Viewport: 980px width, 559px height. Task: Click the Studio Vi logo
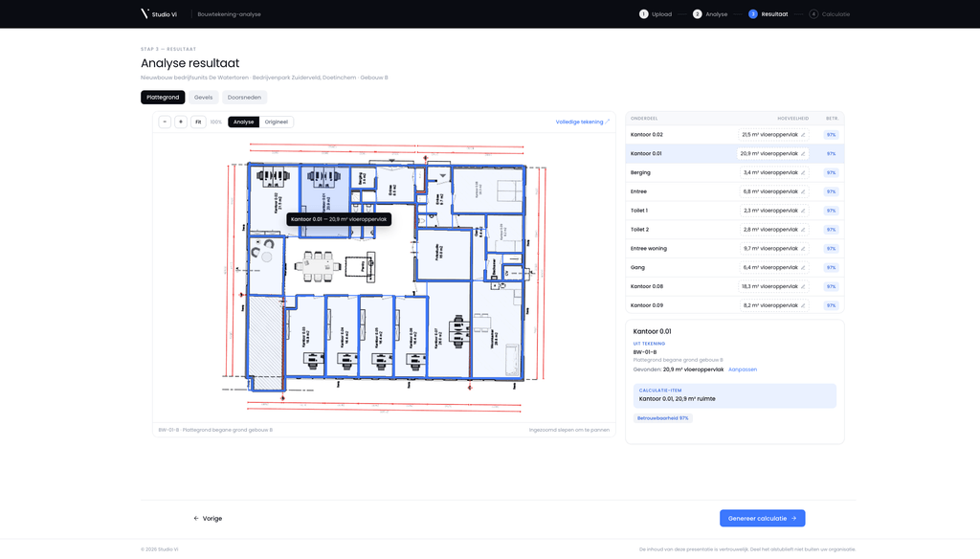(159, 13)
